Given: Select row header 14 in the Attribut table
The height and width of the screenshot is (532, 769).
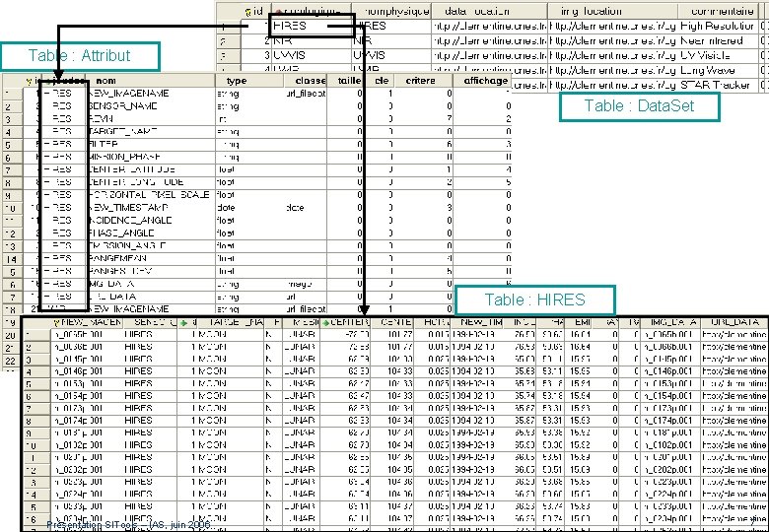Looking at the screenshot, I should tap(12, 259).
